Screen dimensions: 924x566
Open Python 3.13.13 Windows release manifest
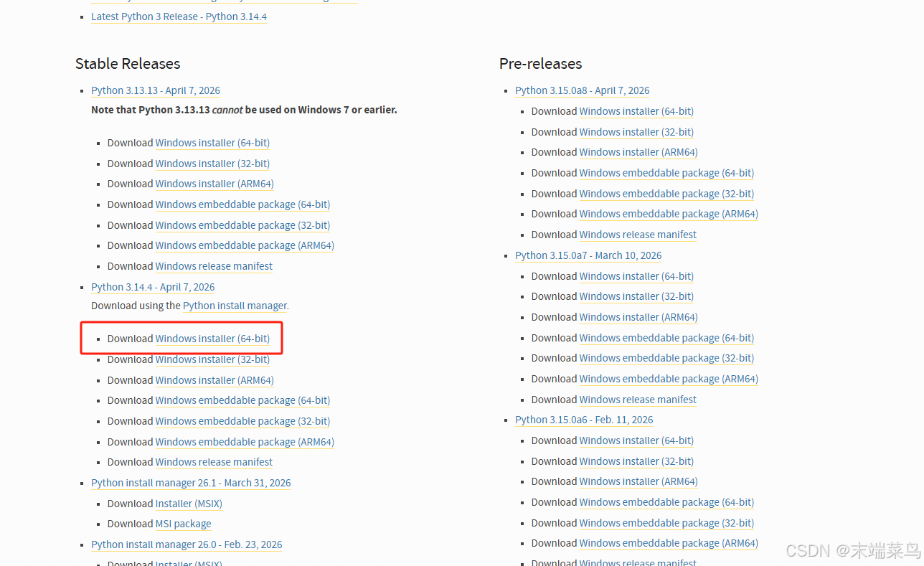point(214,266)
